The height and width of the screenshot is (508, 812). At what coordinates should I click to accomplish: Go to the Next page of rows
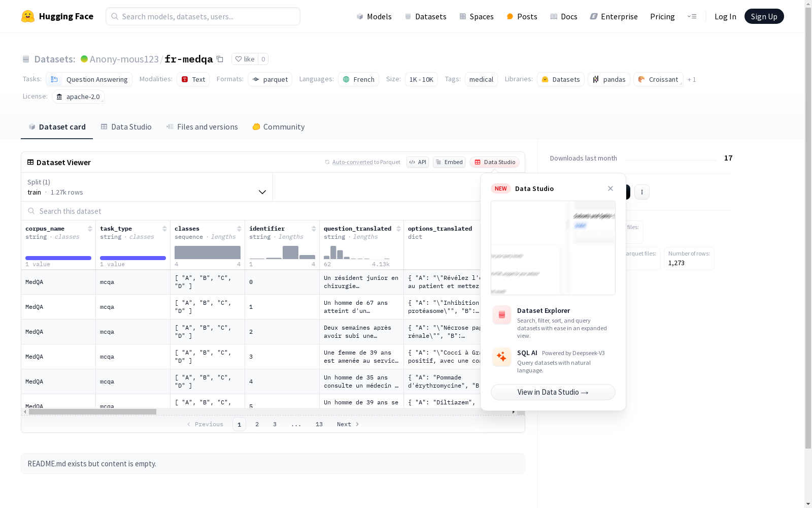pyautogui.click(x=348, y=424)
